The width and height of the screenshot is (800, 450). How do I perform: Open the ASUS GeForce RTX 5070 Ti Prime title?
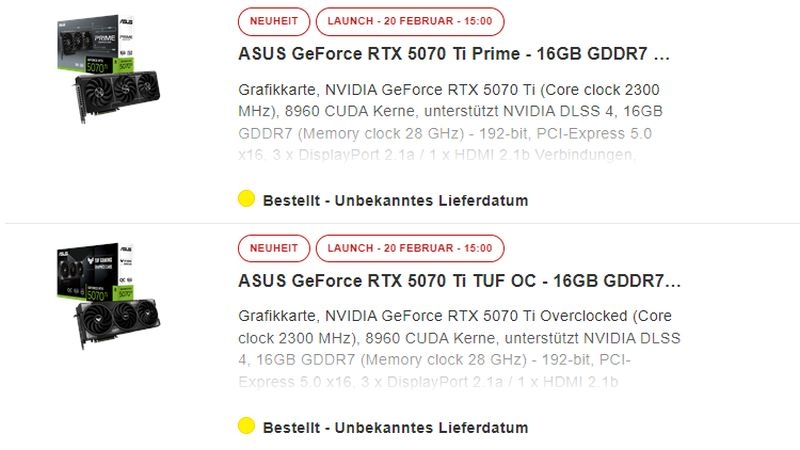click(x=454, y=53)
